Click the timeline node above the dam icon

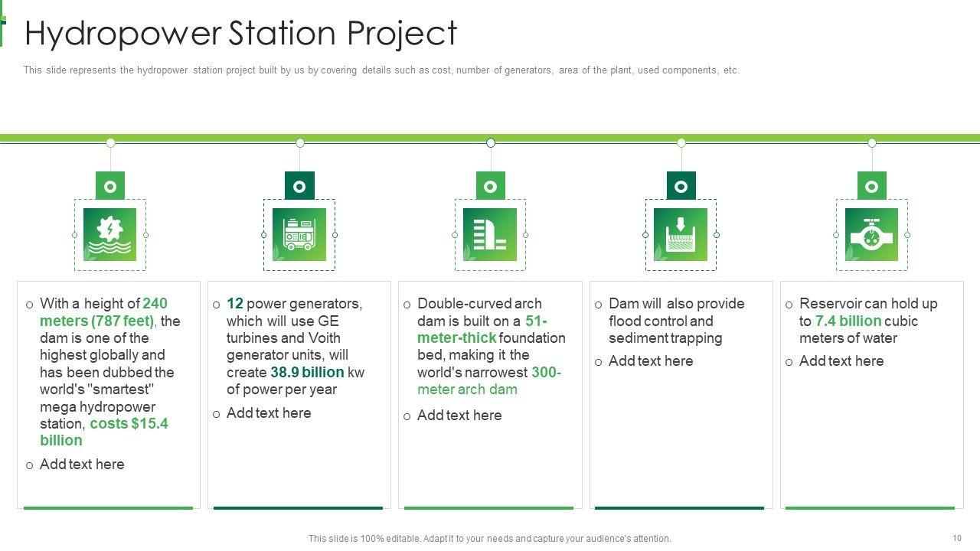click(x=491, y=142)
